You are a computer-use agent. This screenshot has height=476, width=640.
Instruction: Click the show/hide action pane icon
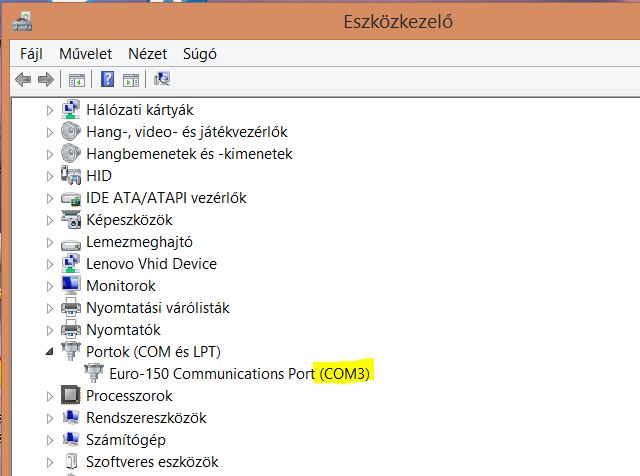[x=131, y=80]
